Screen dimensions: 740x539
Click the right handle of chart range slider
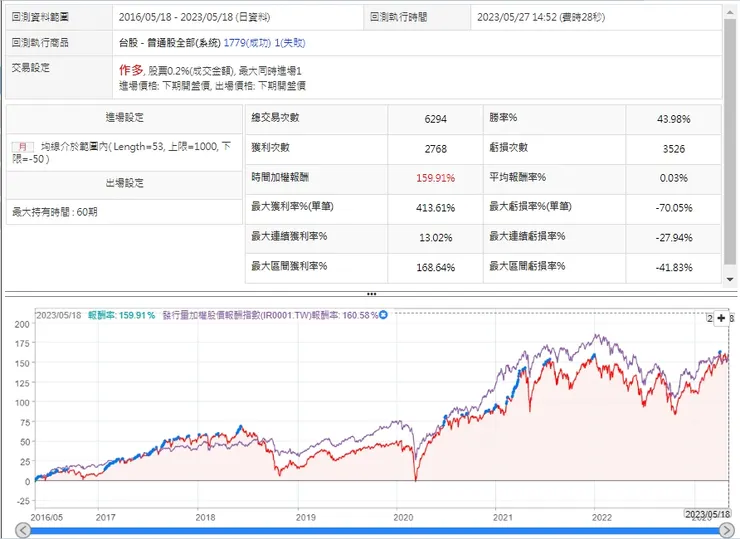pos(726,531)
